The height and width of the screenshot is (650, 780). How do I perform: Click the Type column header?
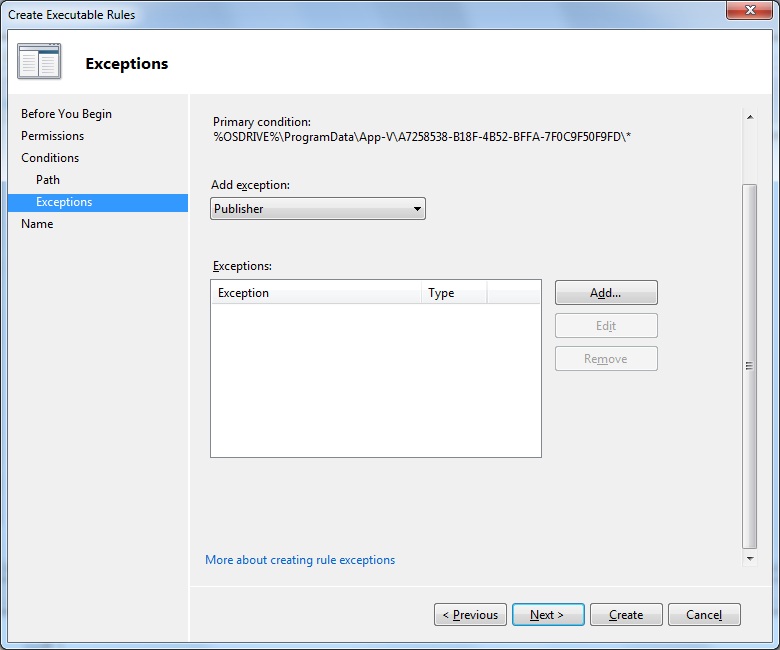[x=453, y=293]
